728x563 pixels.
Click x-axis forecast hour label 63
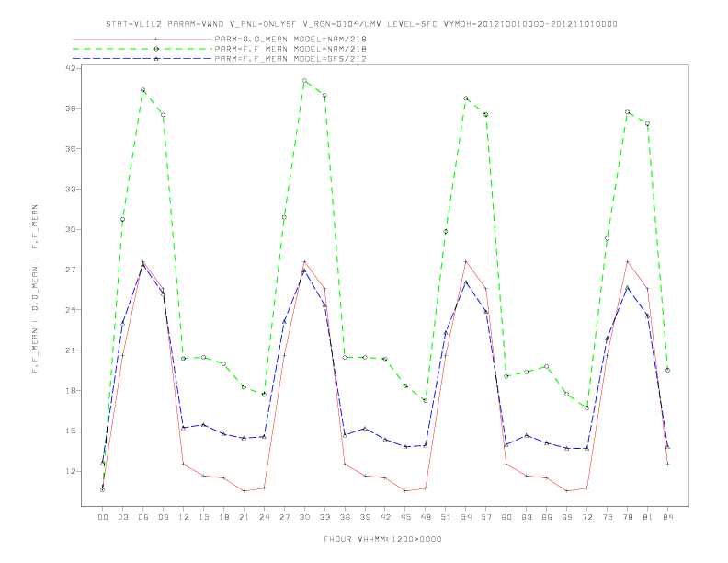[527, 517]
